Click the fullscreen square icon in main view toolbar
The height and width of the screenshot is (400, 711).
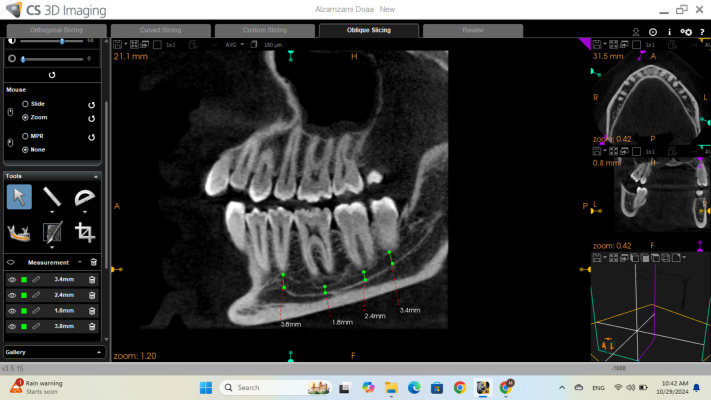point(157,44)
